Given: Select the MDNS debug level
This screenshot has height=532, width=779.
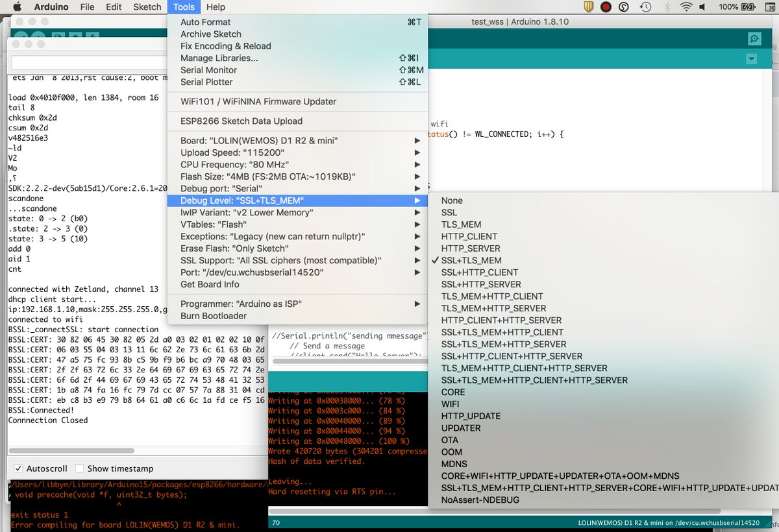Looking at the screenshot, I should pos(604,464).
